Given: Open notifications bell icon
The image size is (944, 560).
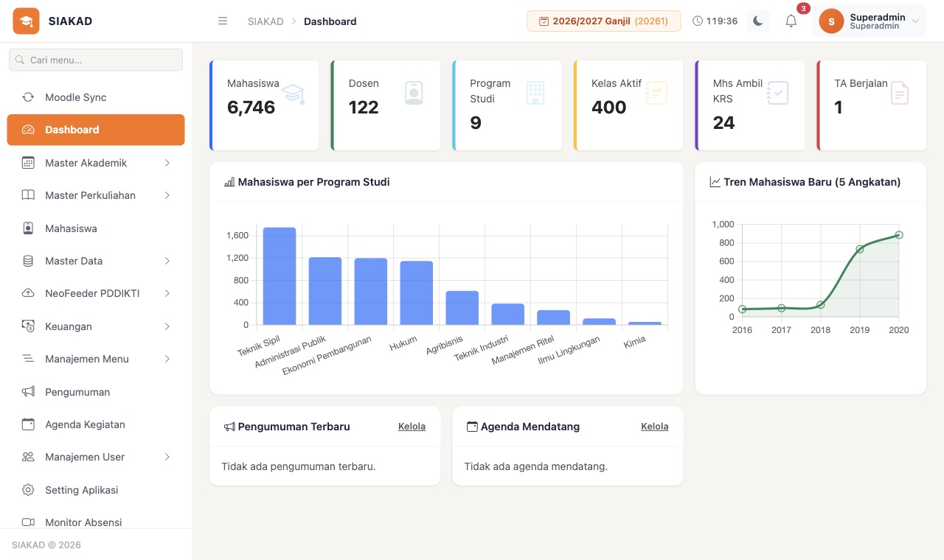Looking at the screenshot, I should point(791,21).
